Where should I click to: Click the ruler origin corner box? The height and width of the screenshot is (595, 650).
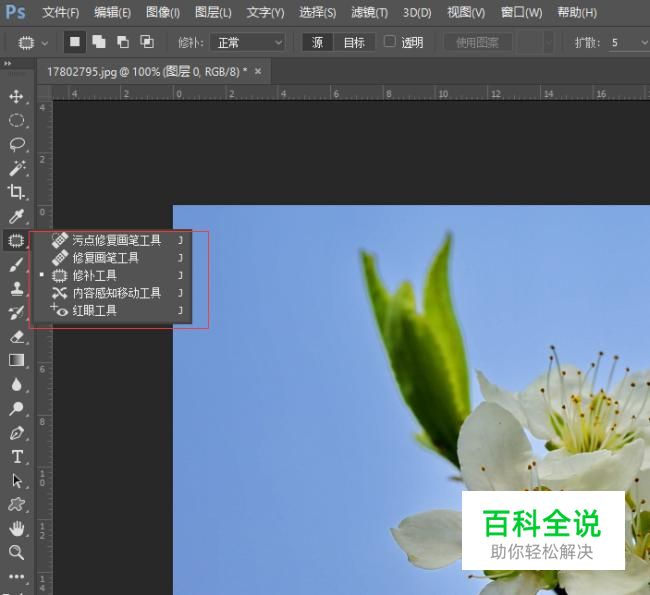point(44,92)
